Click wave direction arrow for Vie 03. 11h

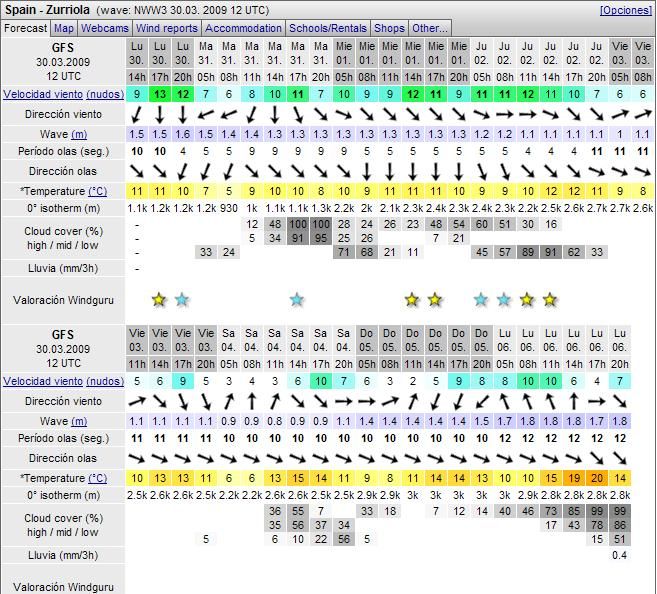pos(137,458)
